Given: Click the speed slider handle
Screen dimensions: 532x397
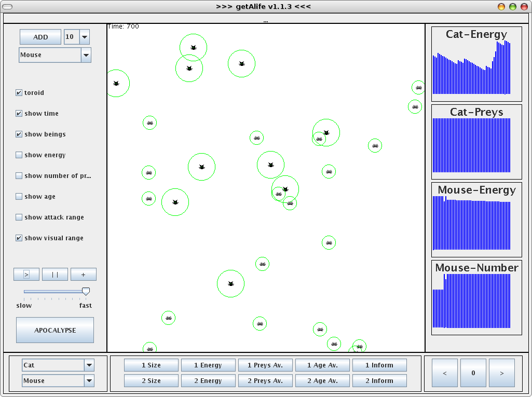Looking at the screenshot, I should [86, 292].
